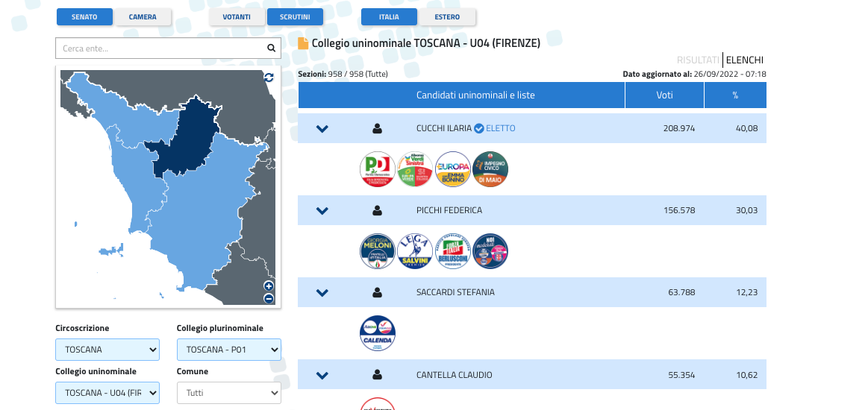The width and height of the screenshot is (868, 410).
Task: Expand the Cucchi Ilaria row chevron
Action: pos(322,129)
